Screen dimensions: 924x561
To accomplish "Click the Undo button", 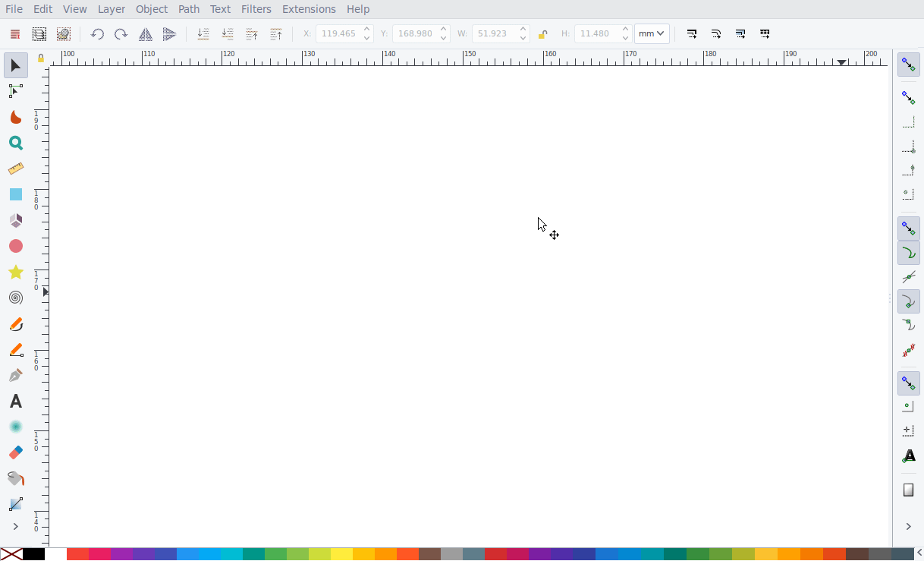I will [x=97, y=33].
